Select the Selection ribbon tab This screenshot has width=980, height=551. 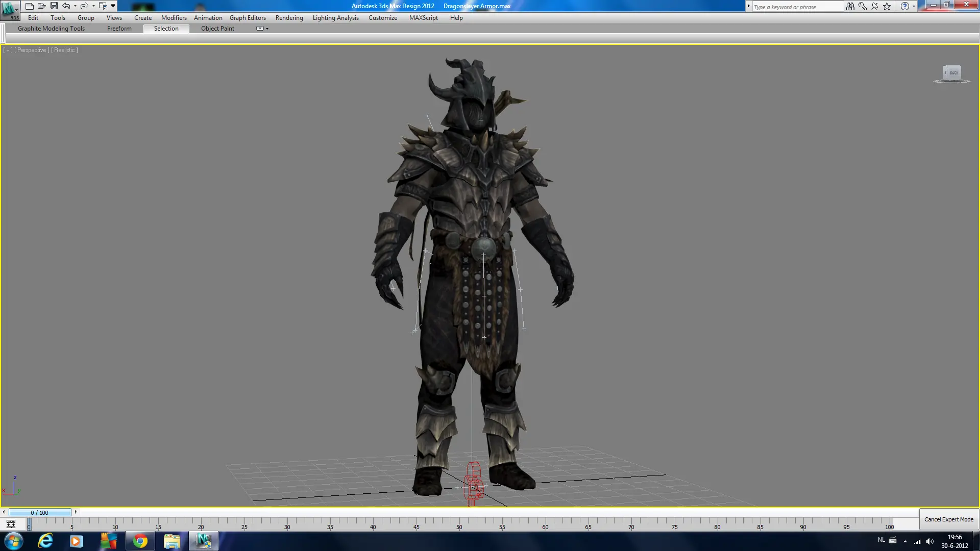(166, 29)
